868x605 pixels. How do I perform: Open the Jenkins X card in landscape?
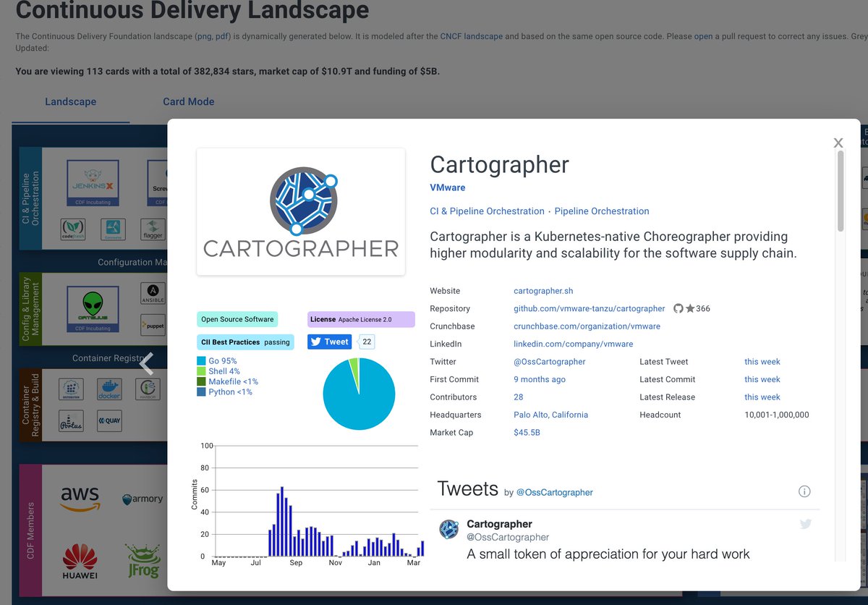(93, 184)
